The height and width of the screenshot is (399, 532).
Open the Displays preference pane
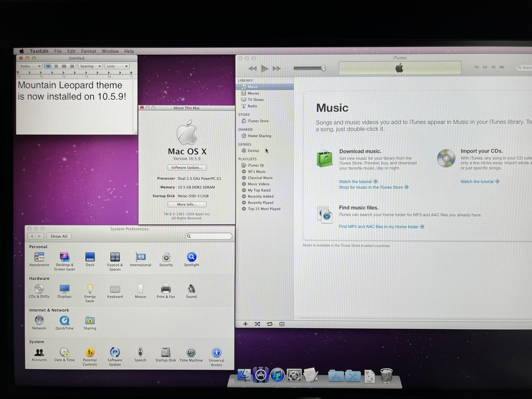[64, 291]
